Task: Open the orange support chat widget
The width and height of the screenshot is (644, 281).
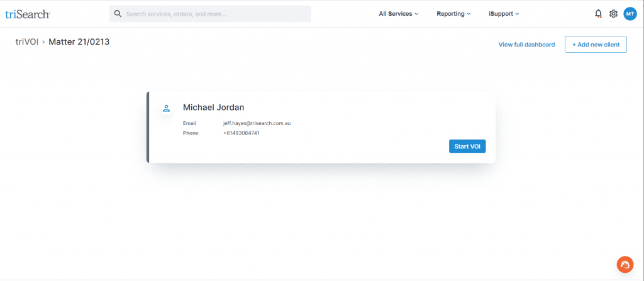Action: pyautogui.click(x=625, y=265)
